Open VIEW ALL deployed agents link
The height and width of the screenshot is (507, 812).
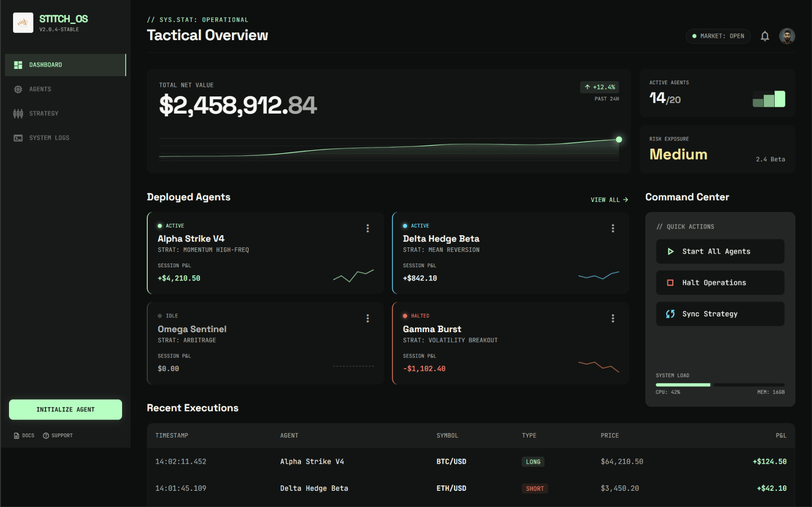pyautogui.click(x=609, y=200)
